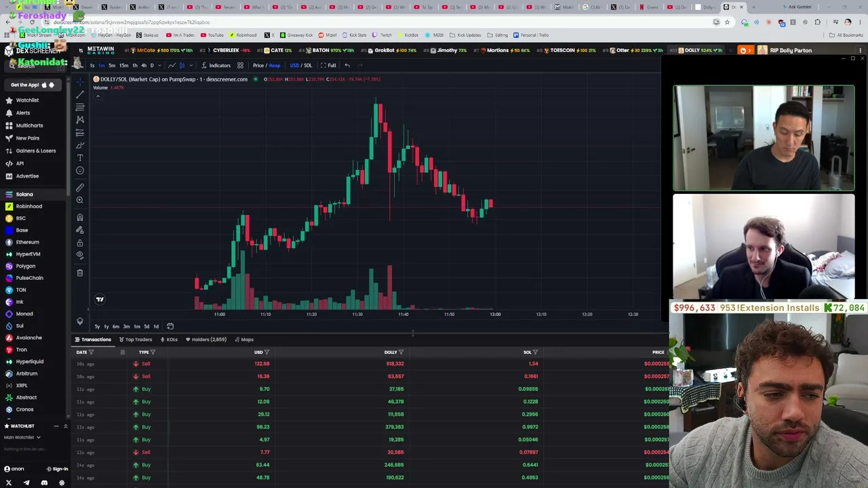Toggle the date format calendar icon
Image resolution: width=868 pixels, height=488 pixels.
122,352
